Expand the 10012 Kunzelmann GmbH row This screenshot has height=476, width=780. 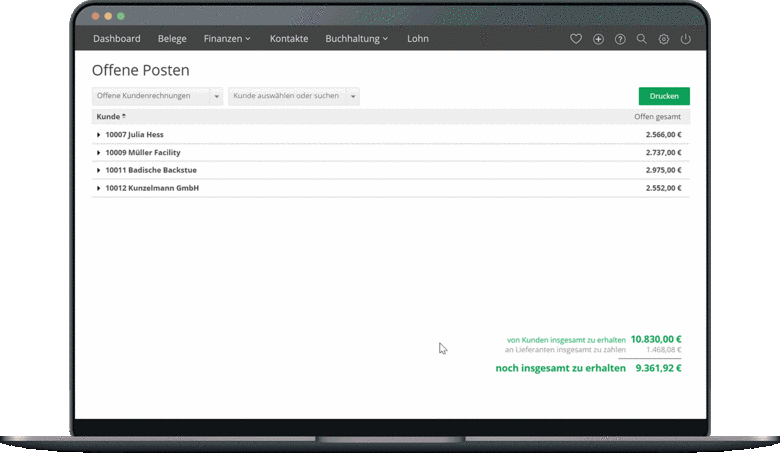pos(99,189)
